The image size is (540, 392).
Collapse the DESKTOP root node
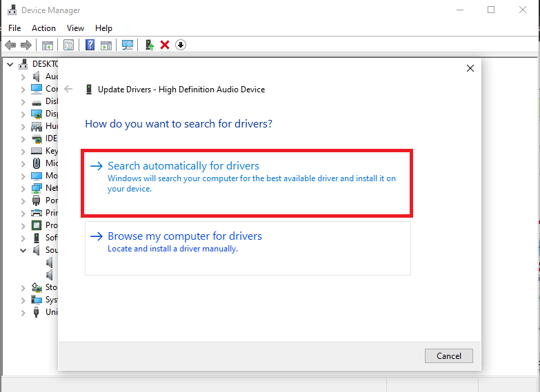(10, 64)
